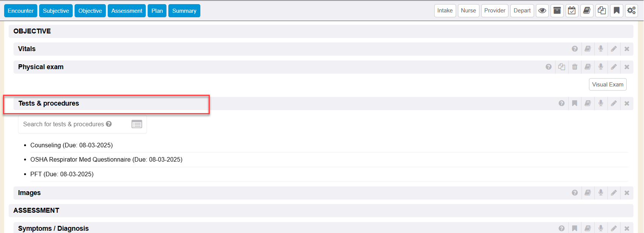644x233 pixels.
Task: Click the help question mark in Images row
Action: click(x=575, y=193)
